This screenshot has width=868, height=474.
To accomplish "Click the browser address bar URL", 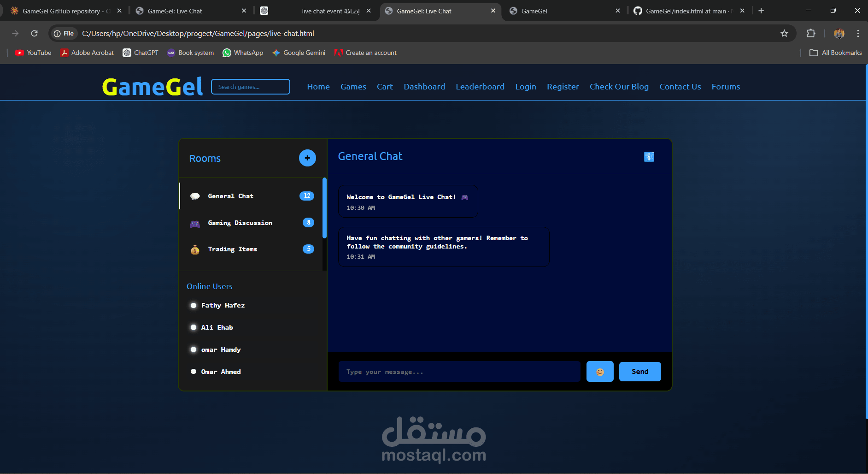I will click(198, 33).
